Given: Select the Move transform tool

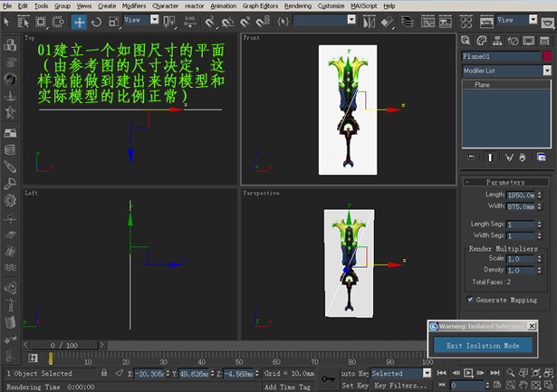Looking at the screenshot, I should pos(80,22).
